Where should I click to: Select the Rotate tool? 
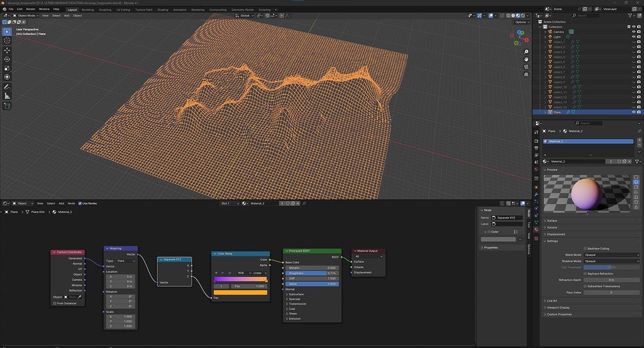pyautogui.click(x=7, y=60)
